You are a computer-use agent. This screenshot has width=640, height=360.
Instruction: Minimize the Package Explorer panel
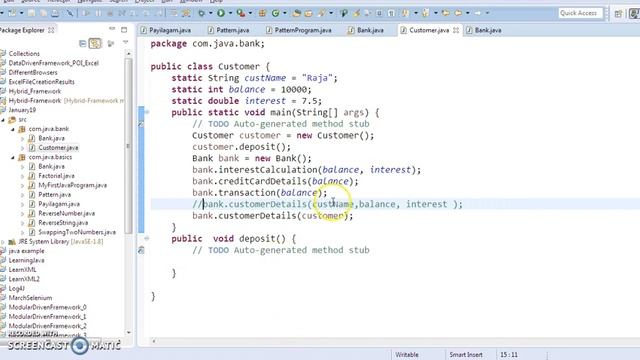click(x=112, y=29)
